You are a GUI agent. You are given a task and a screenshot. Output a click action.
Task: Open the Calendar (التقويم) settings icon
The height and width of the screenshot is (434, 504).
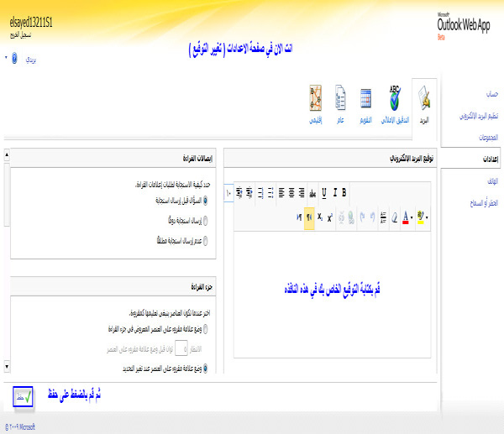pos(366,104)
